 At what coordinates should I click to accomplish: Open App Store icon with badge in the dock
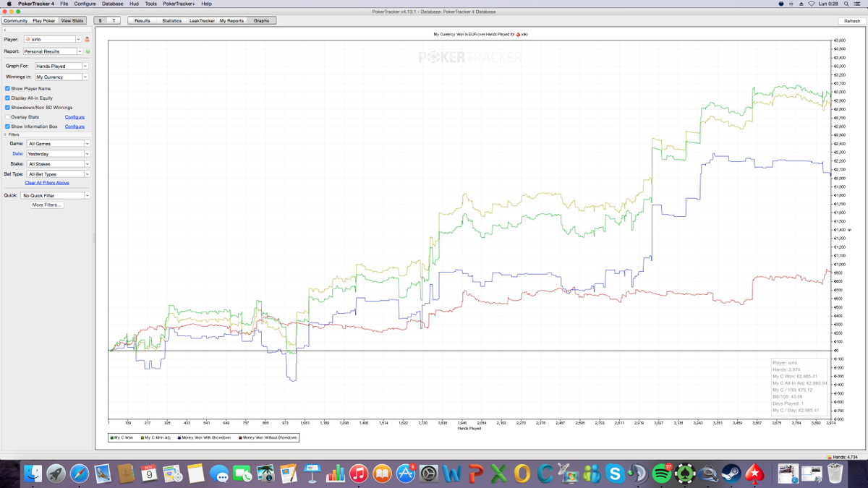pos(406,474)
